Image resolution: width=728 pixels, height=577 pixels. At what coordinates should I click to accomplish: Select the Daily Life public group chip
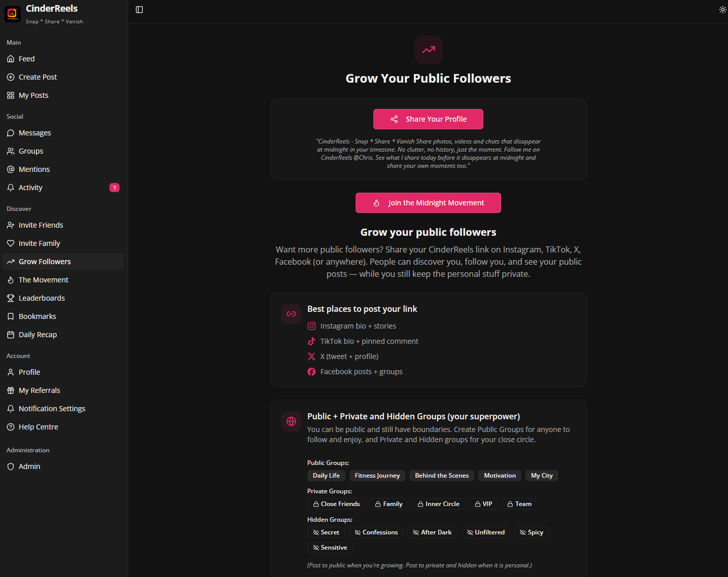[326, 476]
